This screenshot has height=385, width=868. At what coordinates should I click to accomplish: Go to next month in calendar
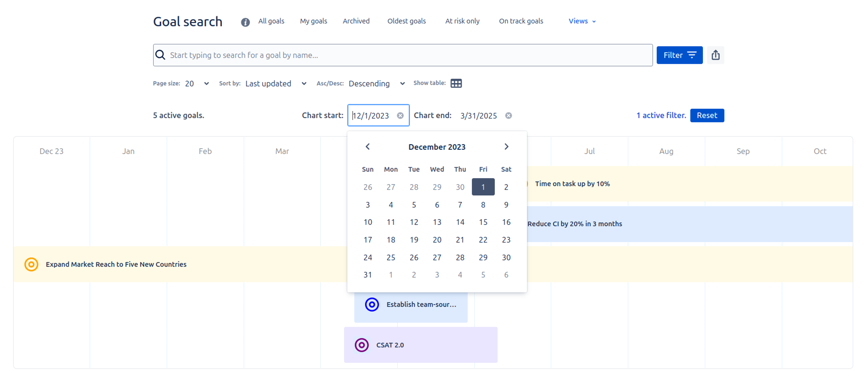click(x=506, y=146)
